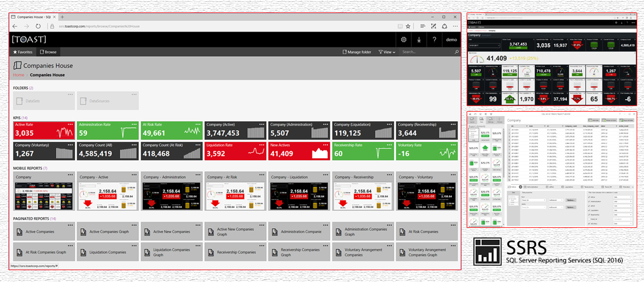The image size is (644, 282).
Task: Switch to Layout tab in Report Publisher
Action: click(472, 120)
